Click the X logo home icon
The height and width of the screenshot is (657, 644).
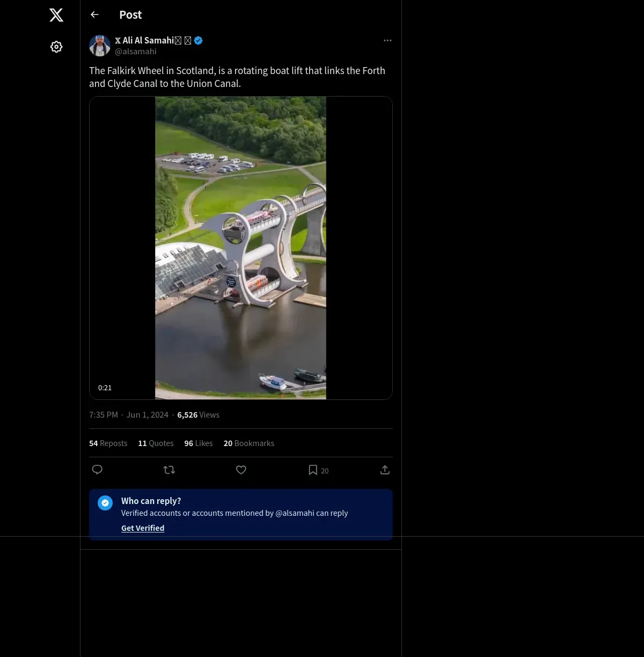tap(56, 15)
